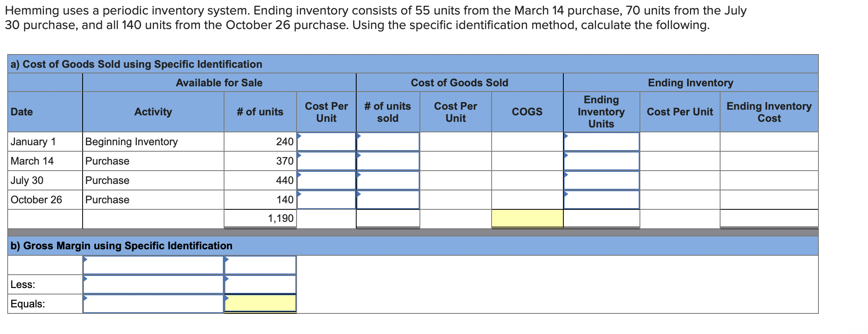This screenshot has height=334, width=868.
Task: Click the 240 units cell for Beginning Inventory
Action: [x=260, y=142]
